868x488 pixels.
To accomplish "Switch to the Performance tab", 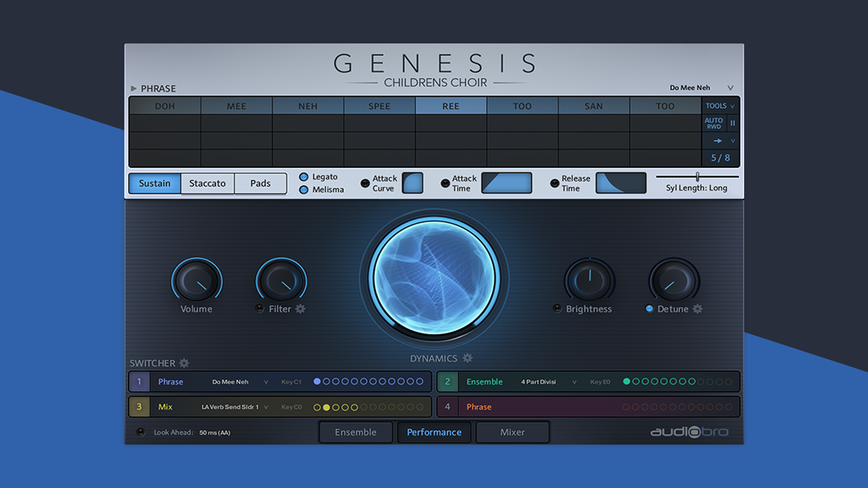I will point(434,432).
